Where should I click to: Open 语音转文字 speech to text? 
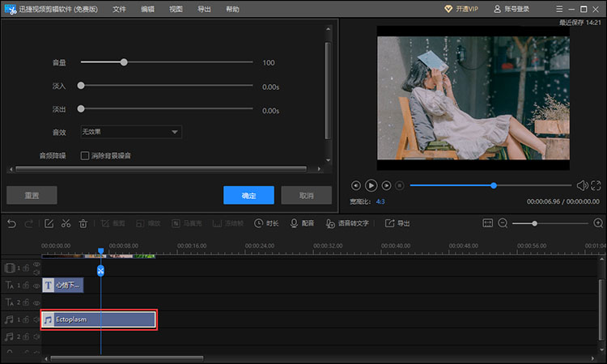pos(347,223)
